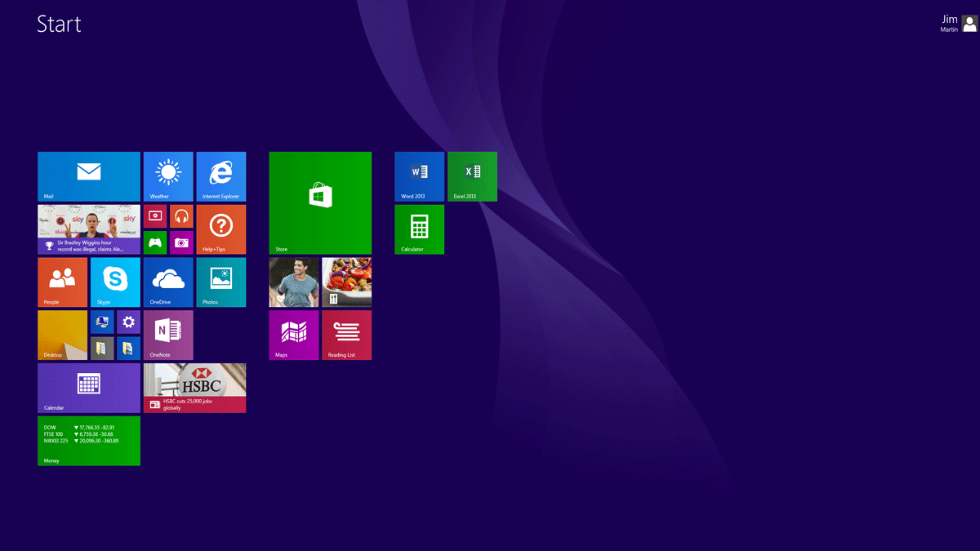The height and width of the screenshot is (551, 980).
Task: Open PC settings gear tile
Action: tap(128, 322)
